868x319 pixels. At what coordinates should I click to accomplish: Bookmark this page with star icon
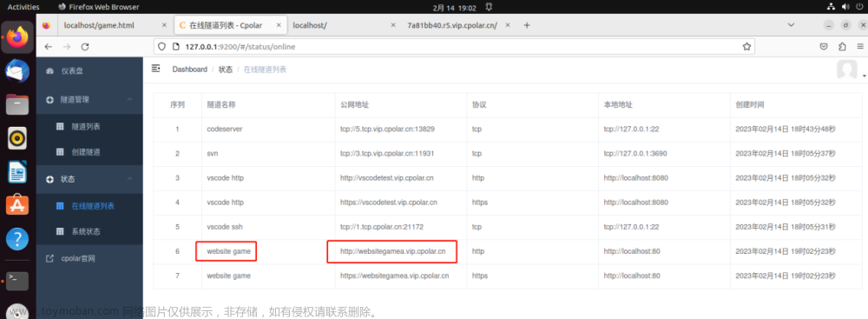pyautogui.click(x=746, y=47)
